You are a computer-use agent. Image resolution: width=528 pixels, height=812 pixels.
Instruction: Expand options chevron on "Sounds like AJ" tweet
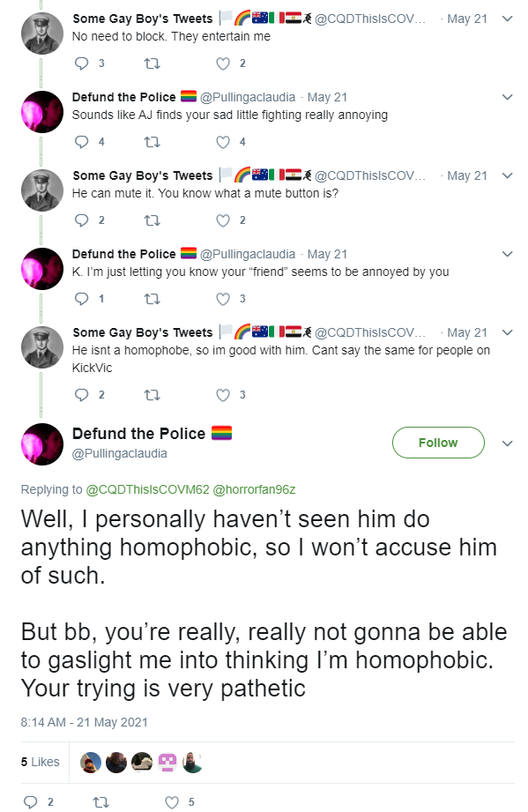pyautogui.click(x=508, y=97)
